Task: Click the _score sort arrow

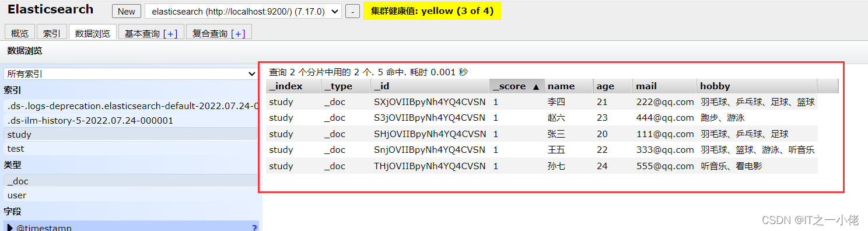Action: pyautogui.click(x=536, y=86)
